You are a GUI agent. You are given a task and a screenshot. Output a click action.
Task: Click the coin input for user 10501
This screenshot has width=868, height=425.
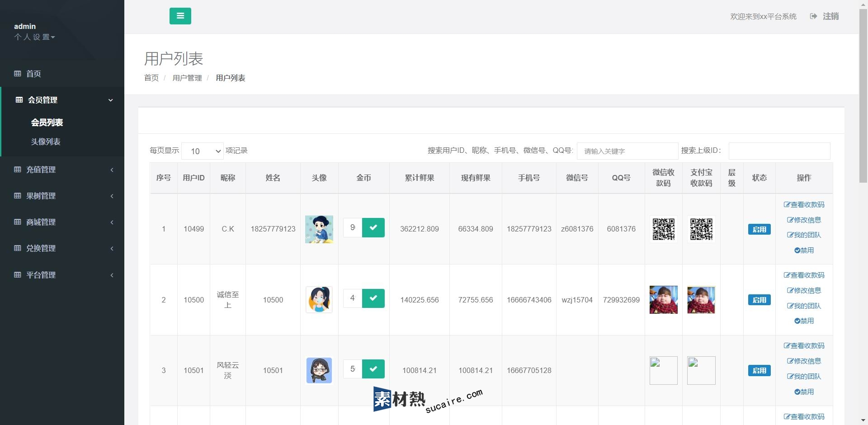click(x=353, y=369)
